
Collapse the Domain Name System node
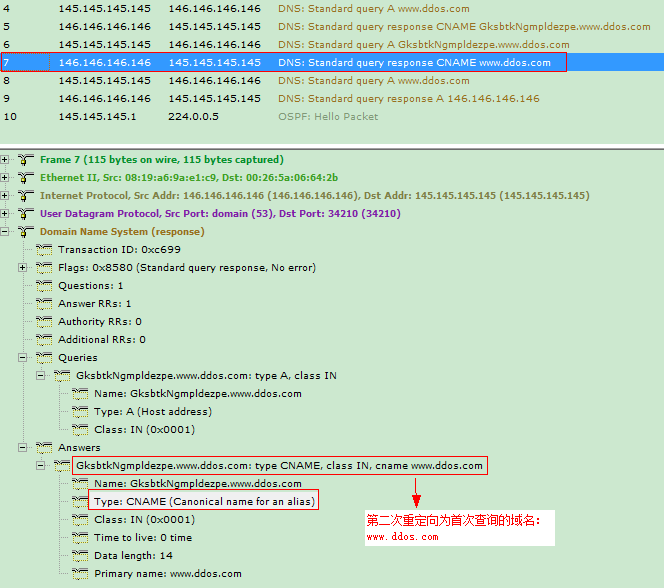(5, 232)
